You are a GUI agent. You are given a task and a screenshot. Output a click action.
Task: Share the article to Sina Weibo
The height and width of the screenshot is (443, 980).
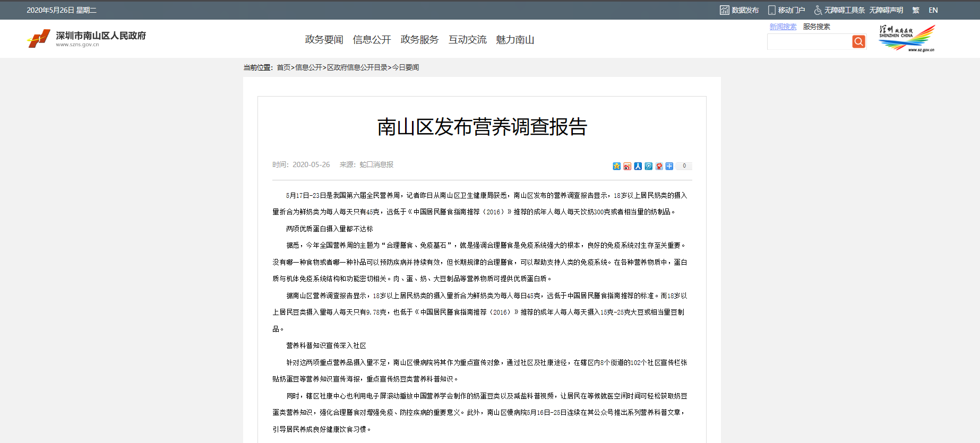point(627,166)
